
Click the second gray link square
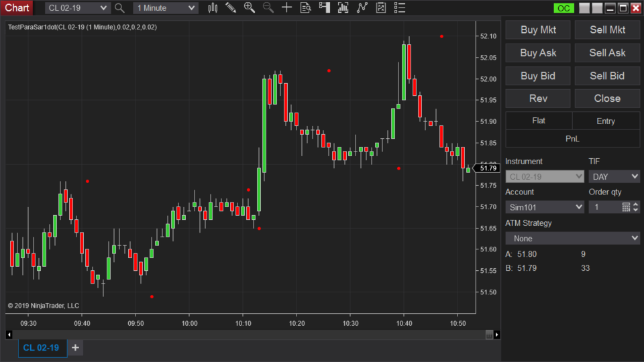click(x=597, y=8)
